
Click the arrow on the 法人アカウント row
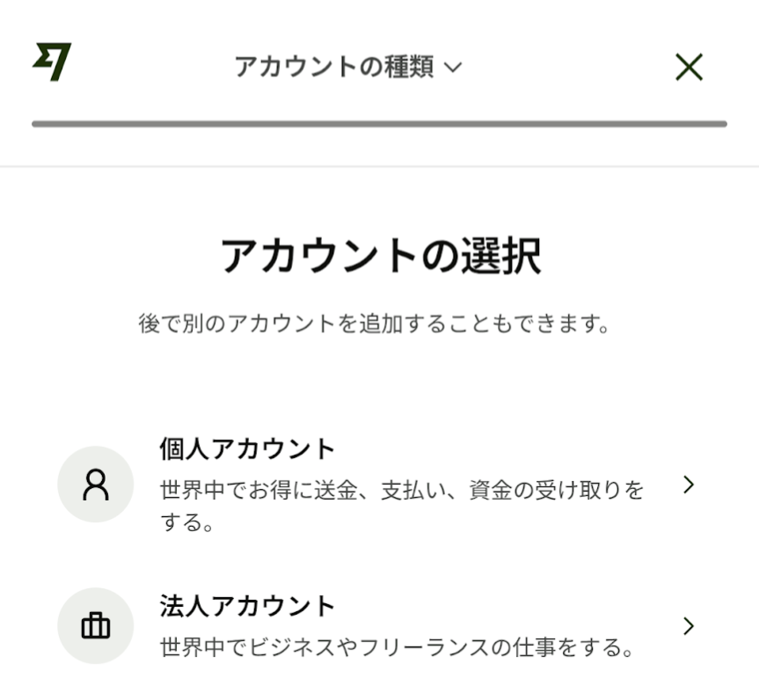[x=689, y=625]
